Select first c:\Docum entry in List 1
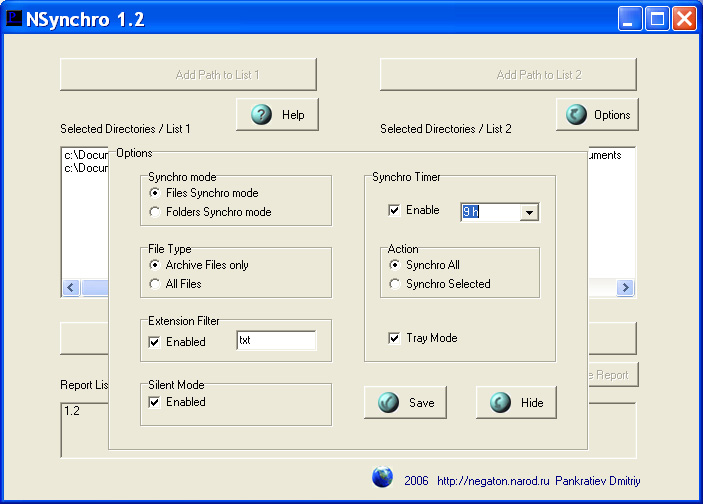The image size is (703, 504). tap(86, 155)
